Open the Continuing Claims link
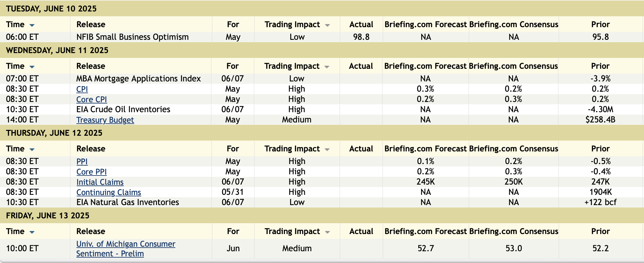This screenshot has width=644, height=263. click(x=109, y=192)
